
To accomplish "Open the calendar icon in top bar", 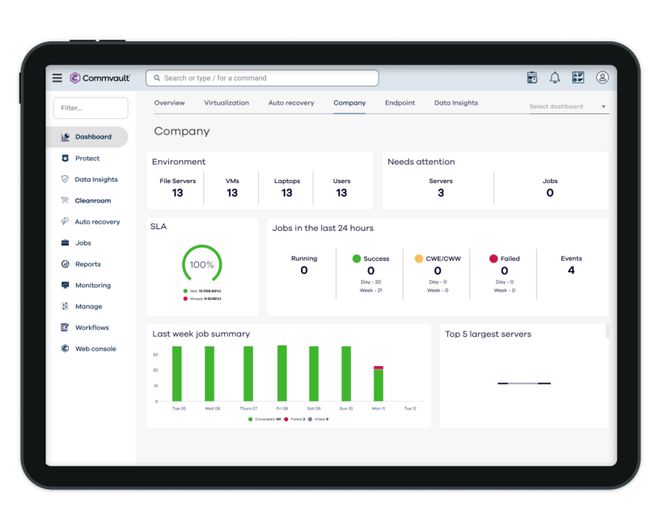I will (532, 78).
